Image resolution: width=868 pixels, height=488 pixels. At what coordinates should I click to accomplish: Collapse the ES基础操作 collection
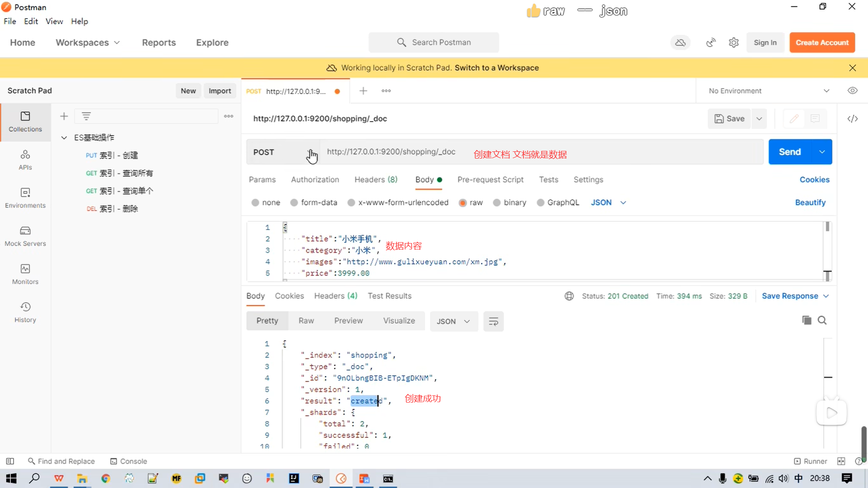[64, 138]
